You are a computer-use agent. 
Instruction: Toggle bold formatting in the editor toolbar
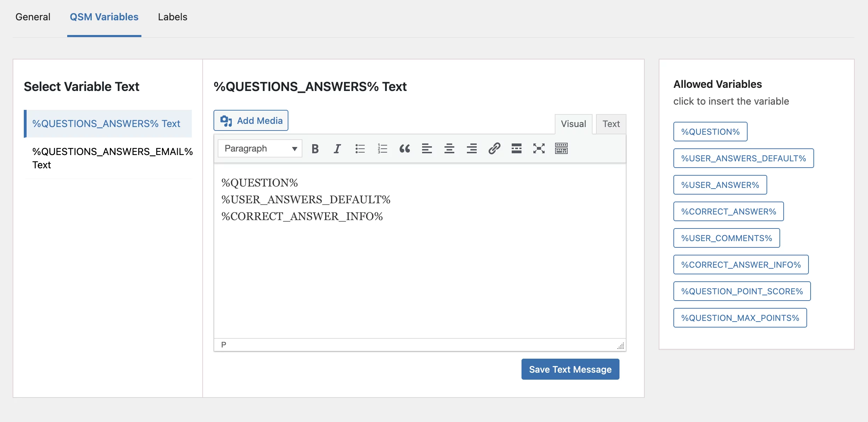[315, 149]
